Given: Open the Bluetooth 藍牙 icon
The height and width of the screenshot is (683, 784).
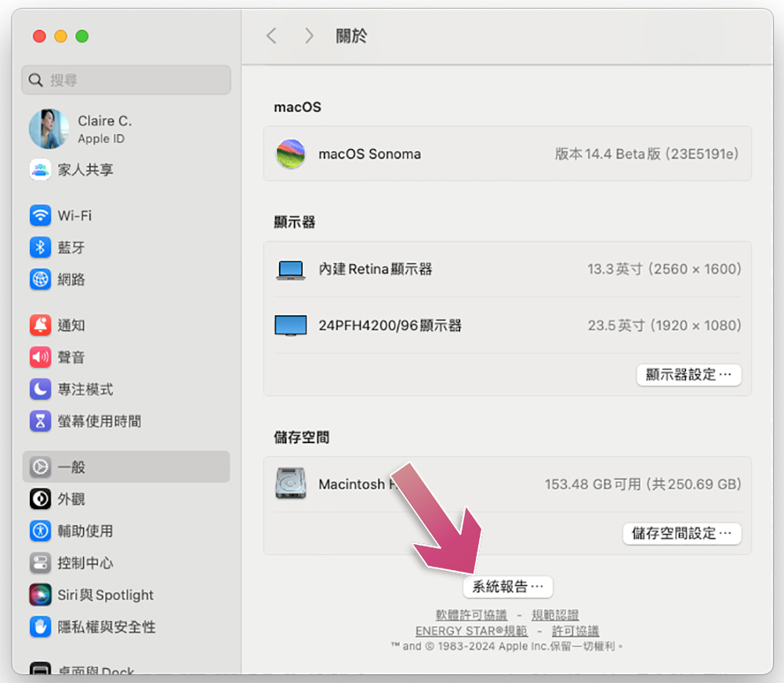Looking at the screenshot, I should point(40,248).
